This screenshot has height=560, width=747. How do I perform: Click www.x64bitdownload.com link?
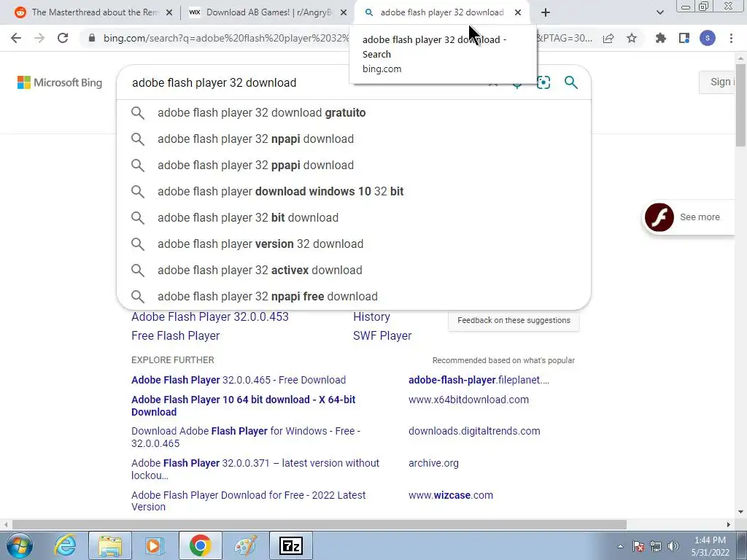click(469, 400)
